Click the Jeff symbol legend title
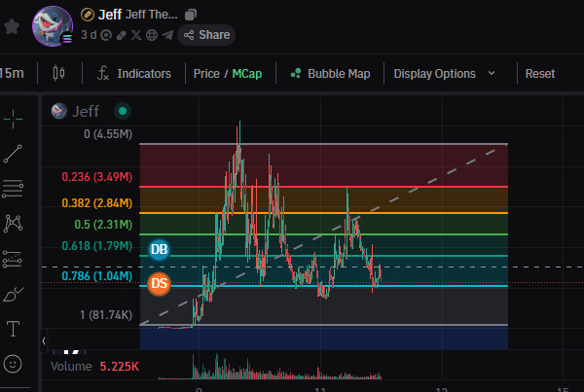This screenshot has height=392, width=584. [86, 111]
